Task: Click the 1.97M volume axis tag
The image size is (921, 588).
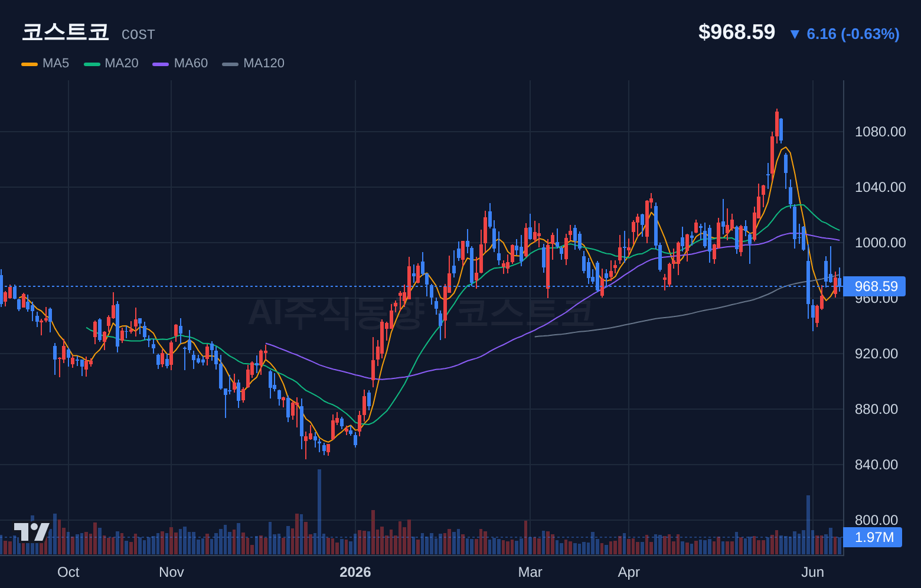Action: 874,537
